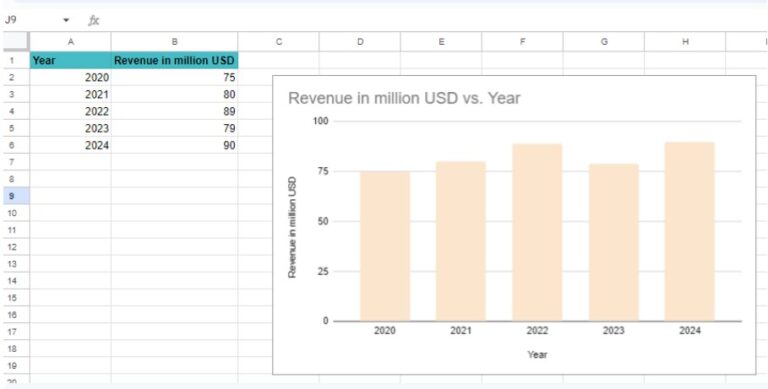The width and height of the screenshot is (768, 389).
Task: Click cell with revenue value 79
Action: [175, 128]
